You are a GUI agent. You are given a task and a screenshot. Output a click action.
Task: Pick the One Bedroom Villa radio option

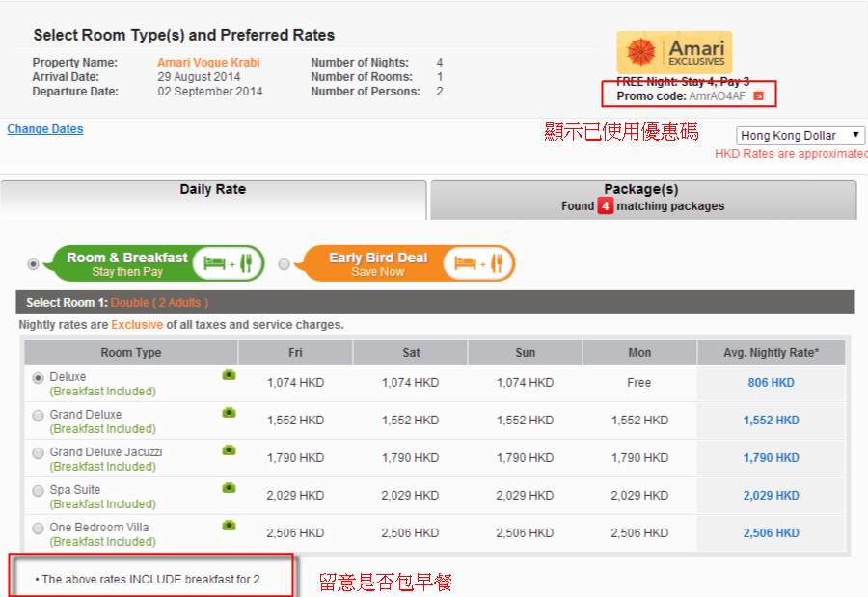pyautogui.click(x=39, y=529)
